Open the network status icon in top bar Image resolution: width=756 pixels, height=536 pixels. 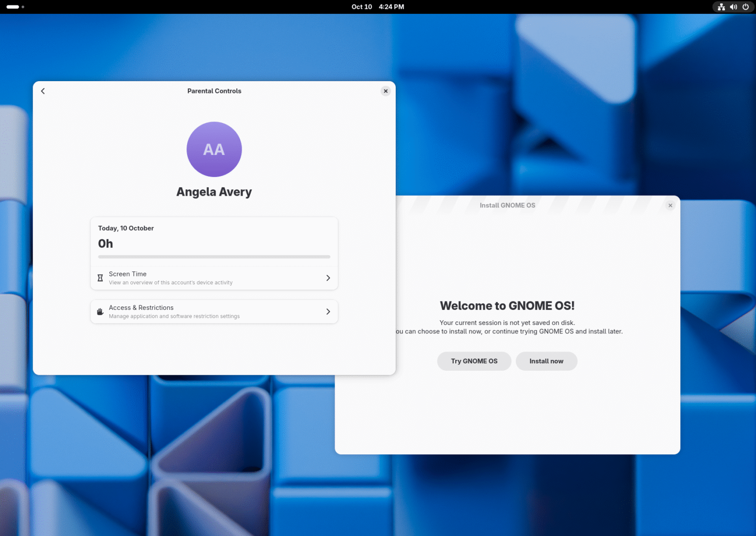point(721,7)
